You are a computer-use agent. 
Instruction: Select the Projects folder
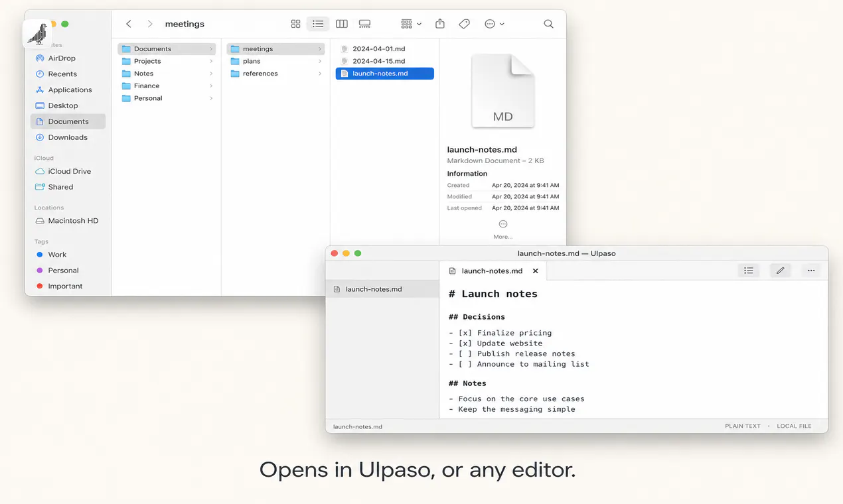pos(167,62)
